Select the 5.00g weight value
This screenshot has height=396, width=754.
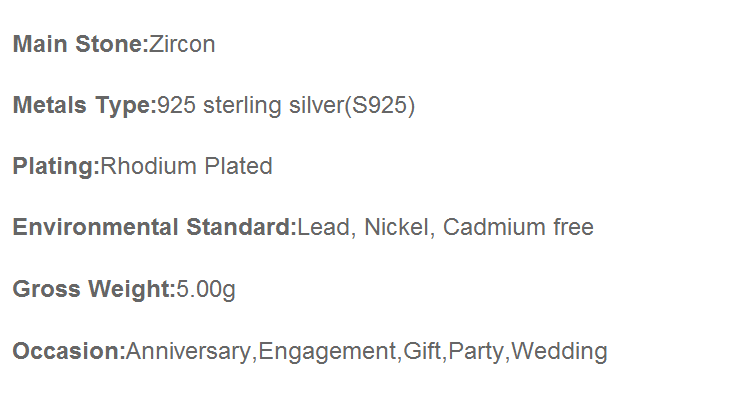coord(206,290)
